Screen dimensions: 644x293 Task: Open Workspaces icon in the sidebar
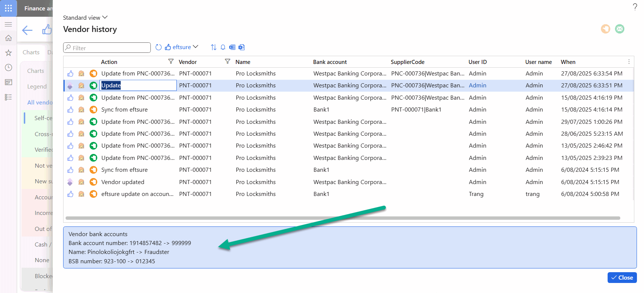coord(8,82)
